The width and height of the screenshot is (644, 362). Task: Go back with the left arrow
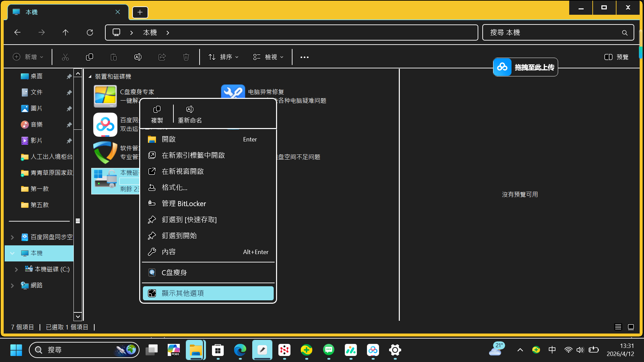[17, 33]
